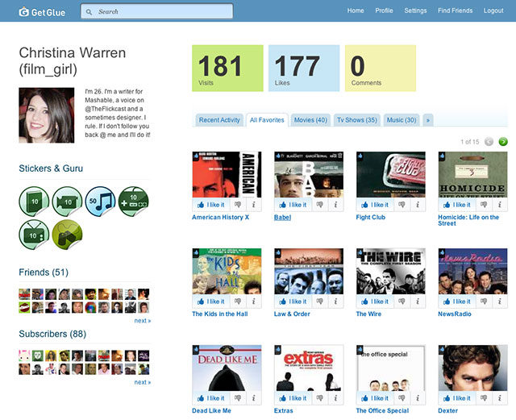Image resolution: width=516 pixels, height=420 pixels.
Task: Click the 0 Comments stat box
Action: (381, 69)
